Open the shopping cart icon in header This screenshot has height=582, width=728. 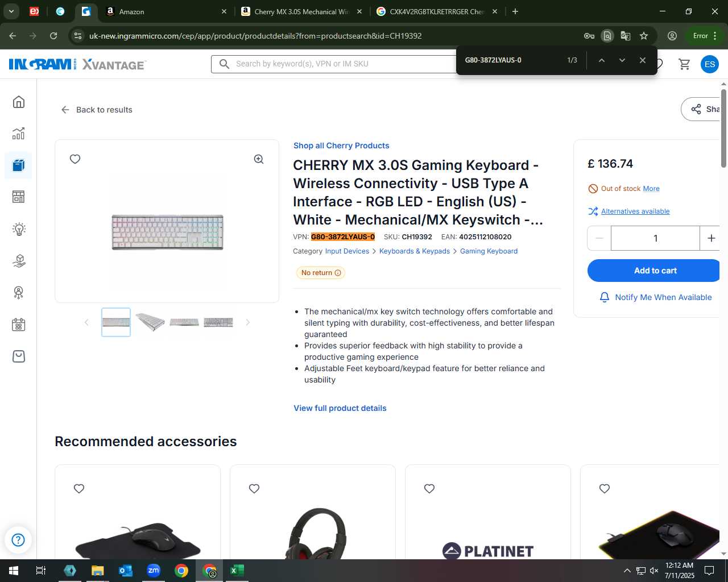(684, 64)
